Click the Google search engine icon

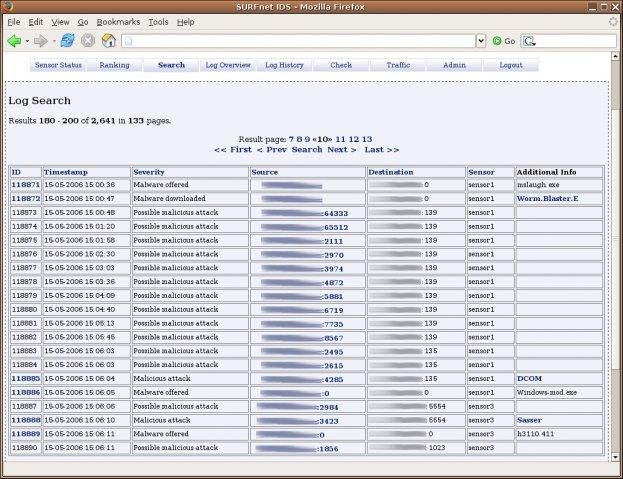[x=529, y=41]
